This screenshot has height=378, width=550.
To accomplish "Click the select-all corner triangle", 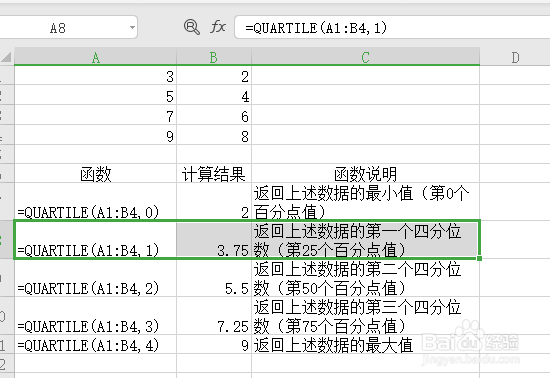I will [6, 57].
